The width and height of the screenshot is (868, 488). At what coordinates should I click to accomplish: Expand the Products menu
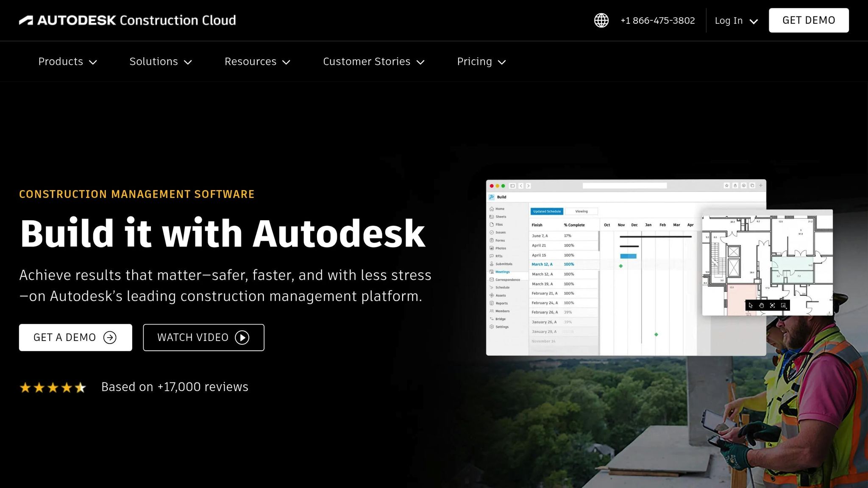(68, 61)
